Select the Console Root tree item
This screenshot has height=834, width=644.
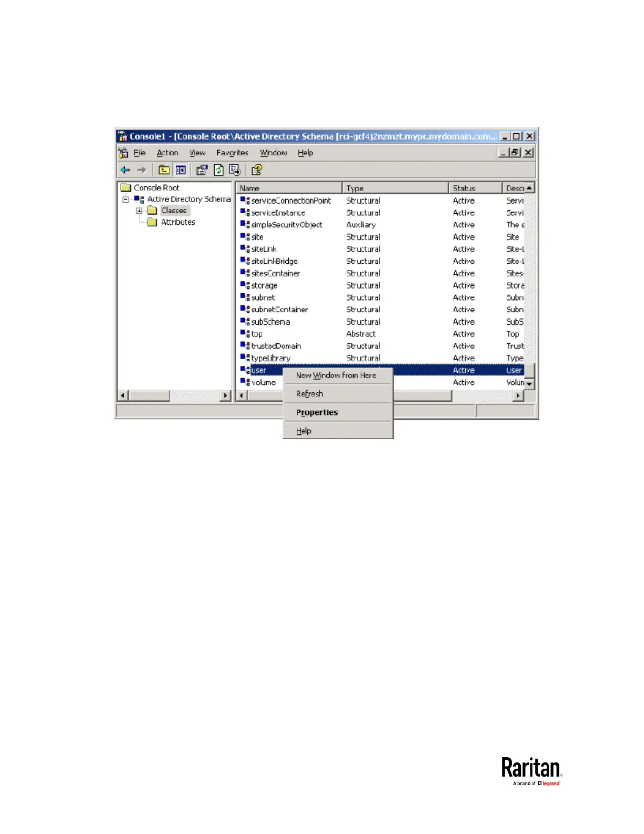(156, 187)
